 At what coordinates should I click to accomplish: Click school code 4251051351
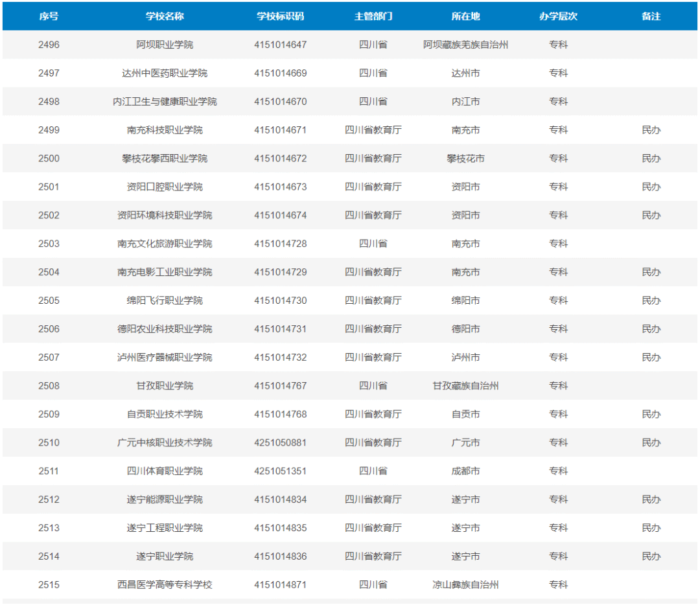(281, 471)
